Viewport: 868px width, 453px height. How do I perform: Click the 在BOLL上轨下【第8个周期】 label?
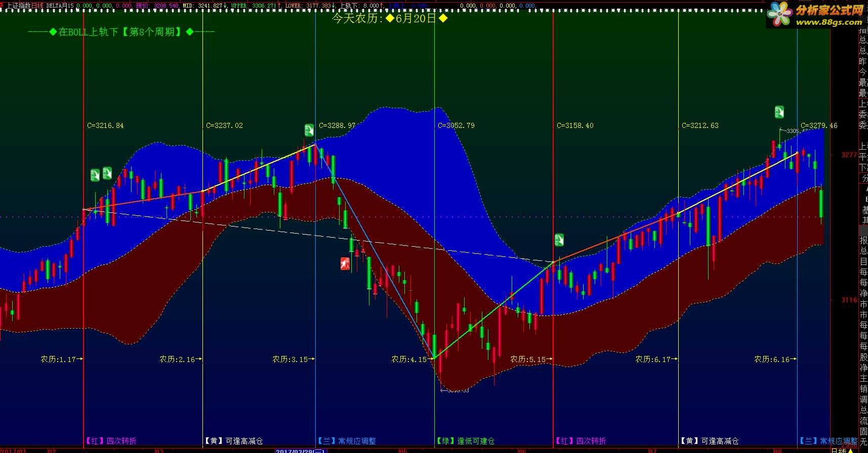[x=121, y=32]
